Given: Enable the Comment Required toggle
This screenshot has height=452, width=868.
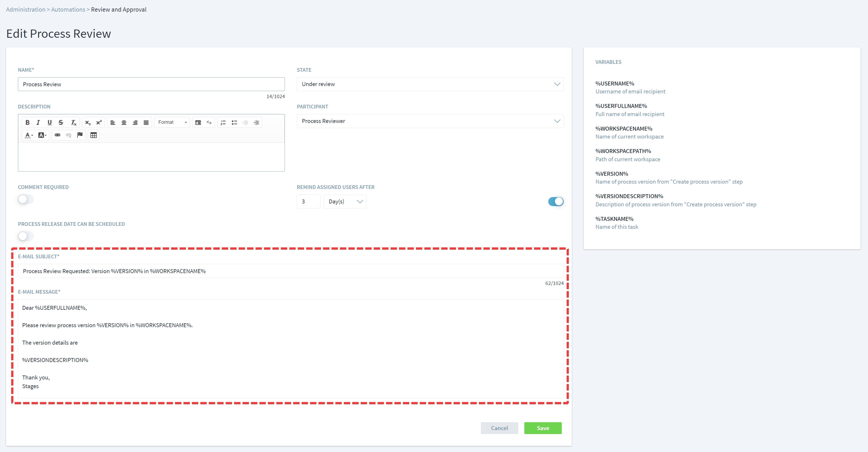Looking at the screenshot, I should 26,199.
